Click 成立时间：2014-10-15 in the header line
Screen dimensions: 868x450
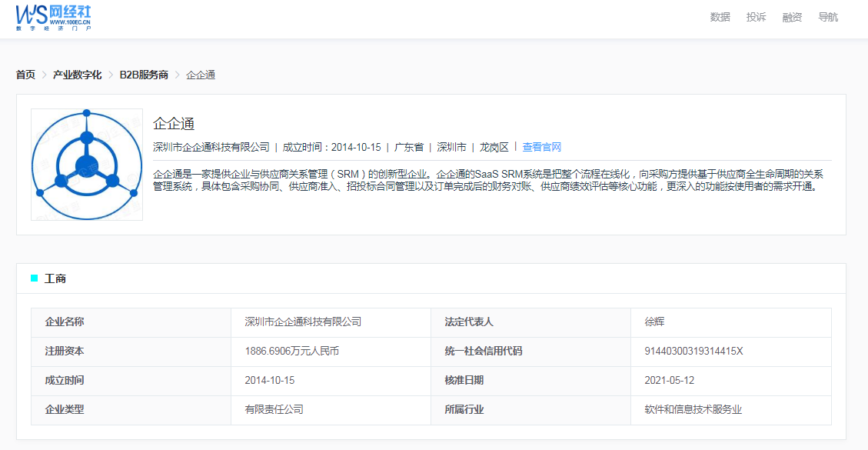click(332, 147)
